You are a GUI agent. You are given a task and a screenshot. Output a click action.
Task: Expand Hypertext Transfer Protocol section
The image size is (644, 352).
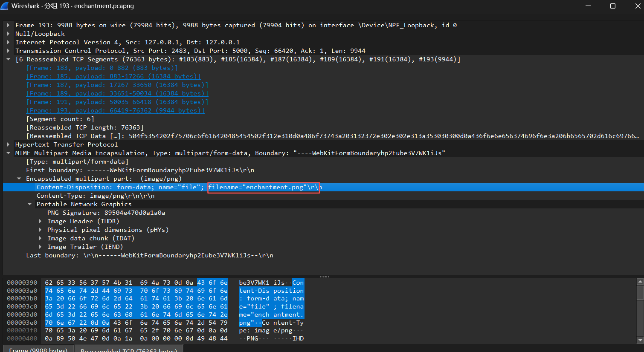8,144
